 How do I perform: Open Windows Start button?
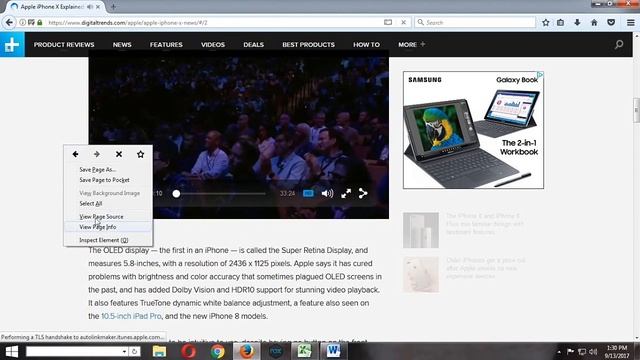[11, 351]
